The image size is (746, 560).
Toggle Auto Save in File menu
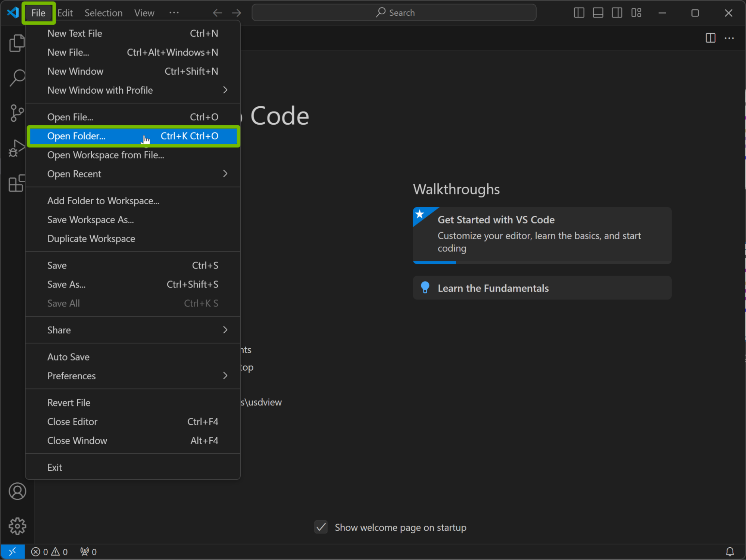[133, 357]
